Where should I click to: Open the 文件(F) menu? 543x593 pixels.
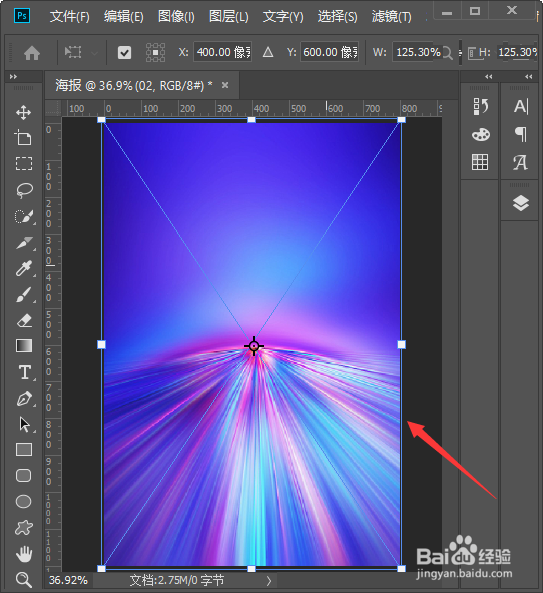[x=70, y=17]
